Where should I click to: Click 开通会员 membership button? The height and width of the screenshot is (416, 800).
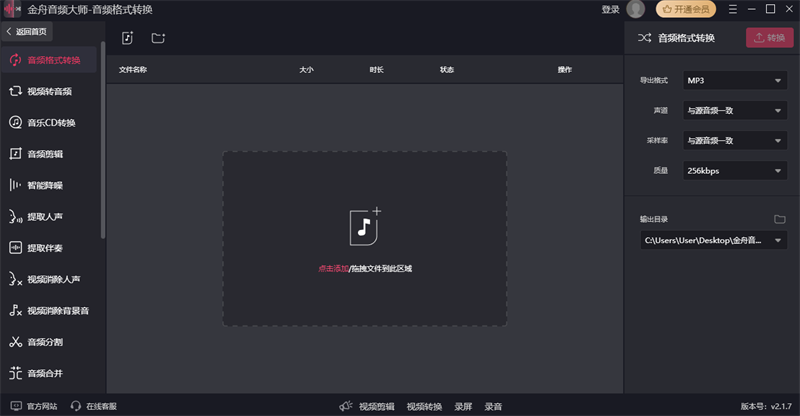pyautogui.click(x=686, y=9)
